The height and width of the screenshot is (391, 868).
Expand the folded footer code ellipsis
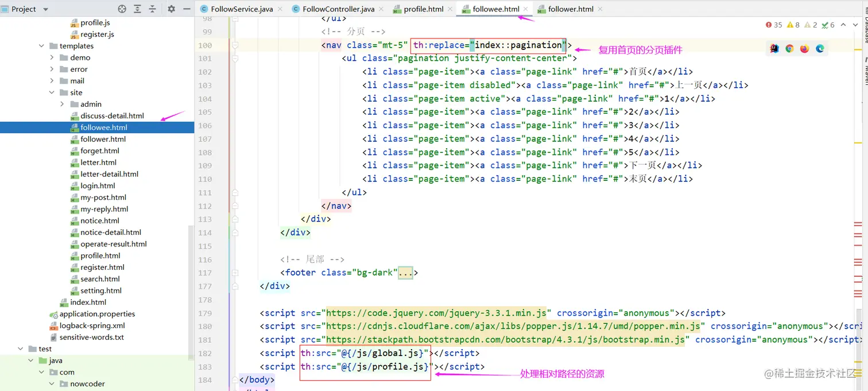pos(405,273)
